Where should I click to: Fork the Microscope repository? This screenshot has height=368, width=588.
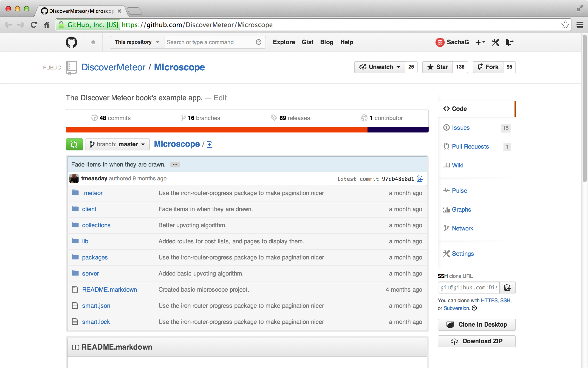[x=488, y=67]
